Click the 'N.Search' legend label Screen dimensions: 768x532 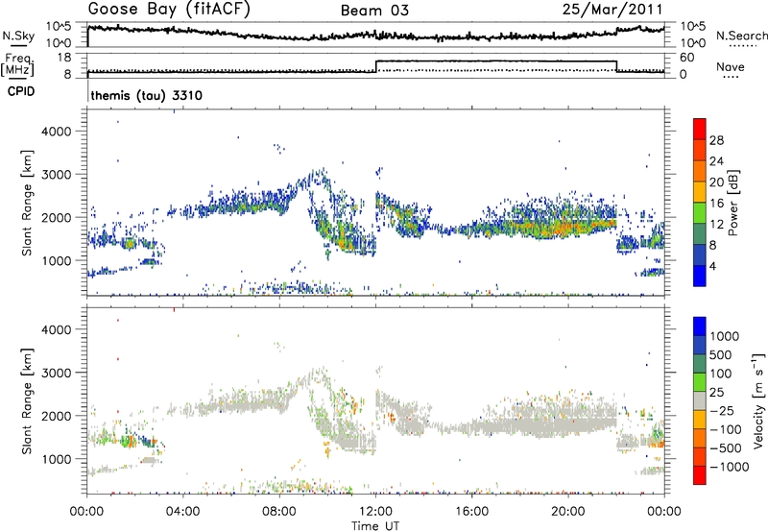742,36
